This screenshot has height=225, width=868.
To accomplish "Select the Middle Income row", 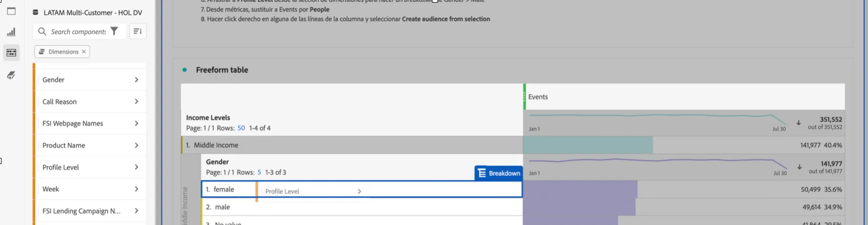I will pos(352,145).
